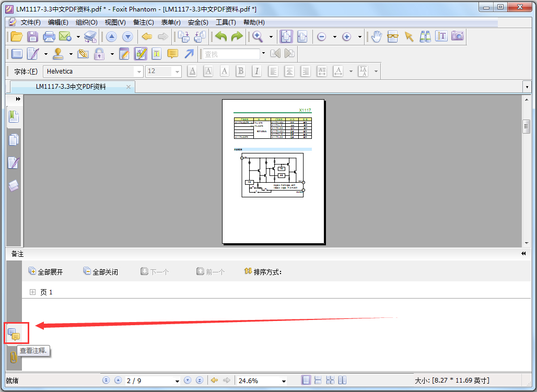Open the attachments paperclip panel
Screen dimensions: 537x392
(14, 358)
